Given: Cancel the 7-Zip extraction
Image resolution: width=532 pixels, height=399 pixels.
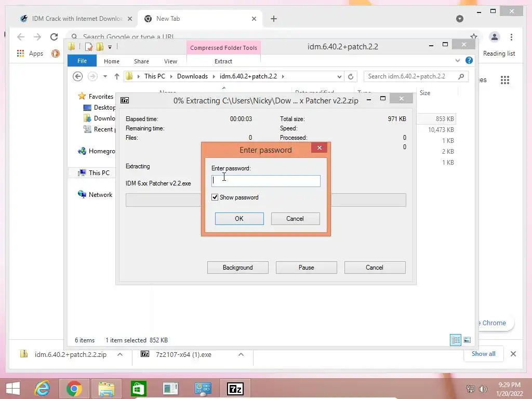Looking at the screenshot, I should coord(375,268).
